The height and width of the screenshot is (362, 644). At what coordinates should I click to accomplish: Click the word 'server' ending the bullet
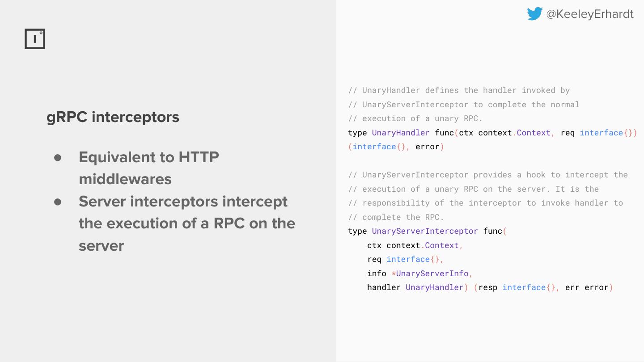(x=101, y=245)
